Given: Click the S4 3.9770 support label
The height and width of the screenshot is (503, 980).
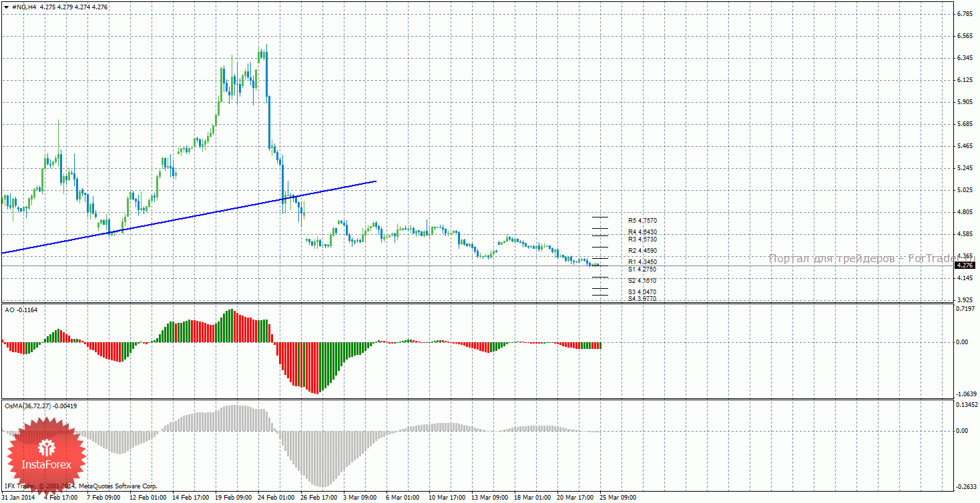Looking at the screenshot, I should [642, 298].
